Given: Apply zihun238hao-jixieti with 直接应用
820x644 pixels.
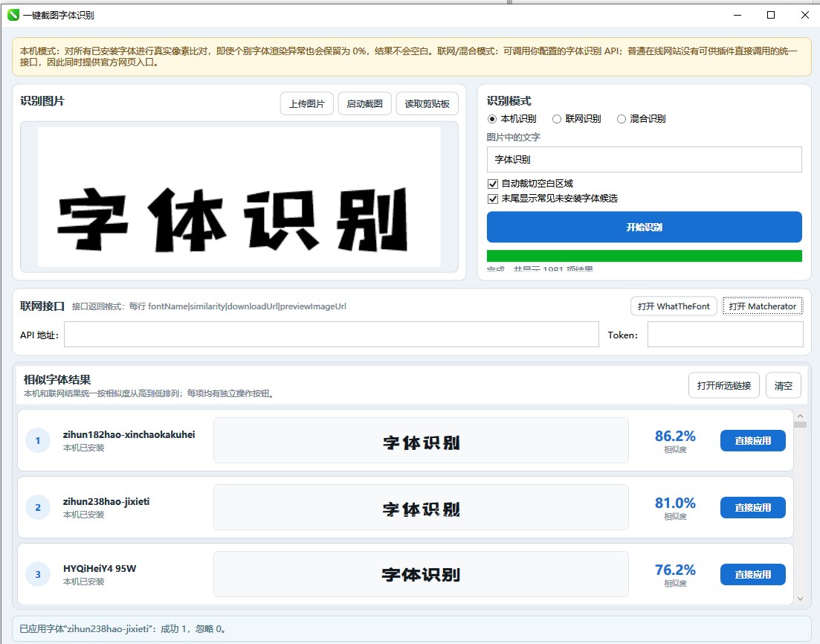Looking at the screenshot, I should point(752,507).
